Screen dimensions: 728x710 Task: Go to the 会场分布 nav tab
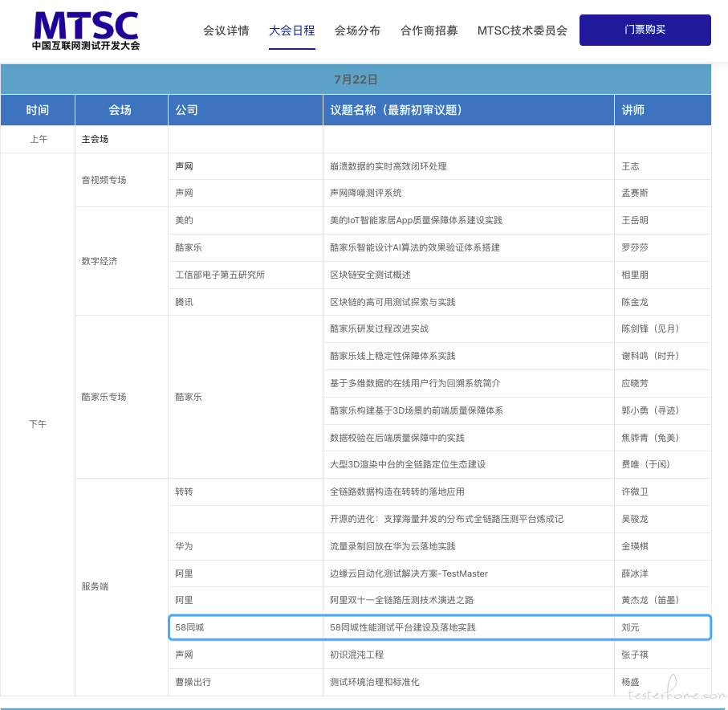pyautogui.click(x=357, y=31)
